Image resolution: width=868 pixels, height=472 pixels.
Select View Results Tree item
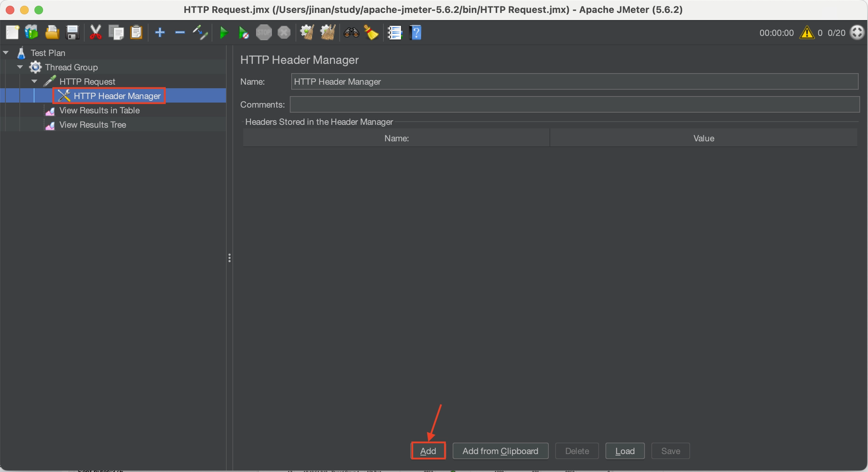(x=93, y=125)
